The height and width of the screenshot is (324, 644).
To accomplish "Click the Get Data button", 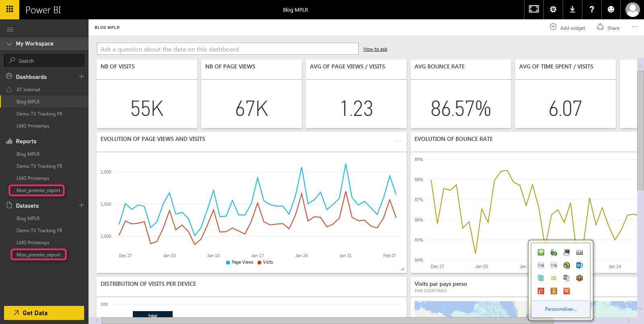I will pos(44,313).
